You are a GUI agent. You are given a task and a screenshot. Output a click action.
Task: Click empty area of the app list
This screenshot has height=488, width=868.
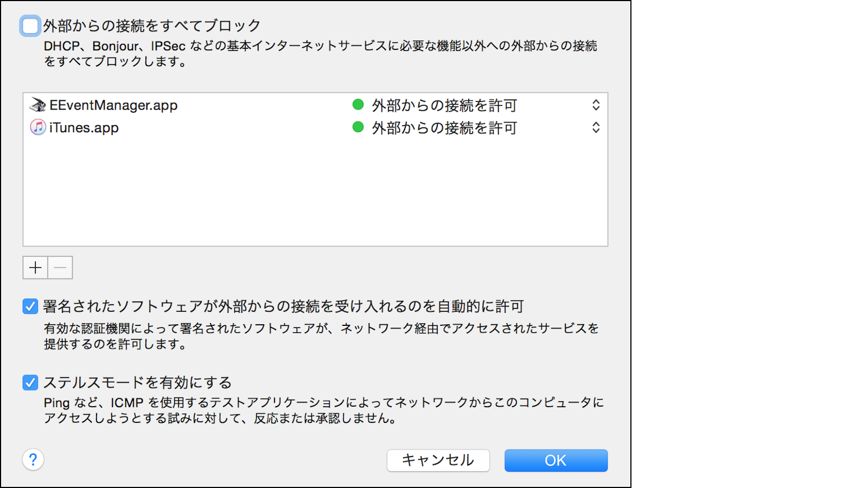point(315,195)
